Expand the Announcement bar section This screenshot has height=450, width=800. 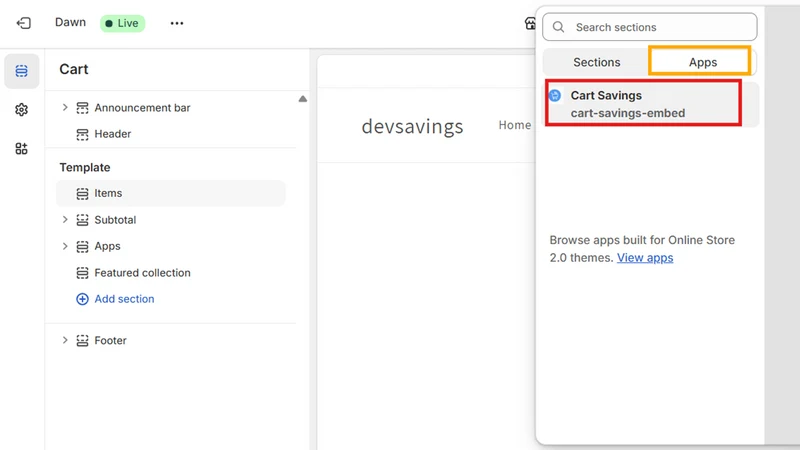point(65,108)
